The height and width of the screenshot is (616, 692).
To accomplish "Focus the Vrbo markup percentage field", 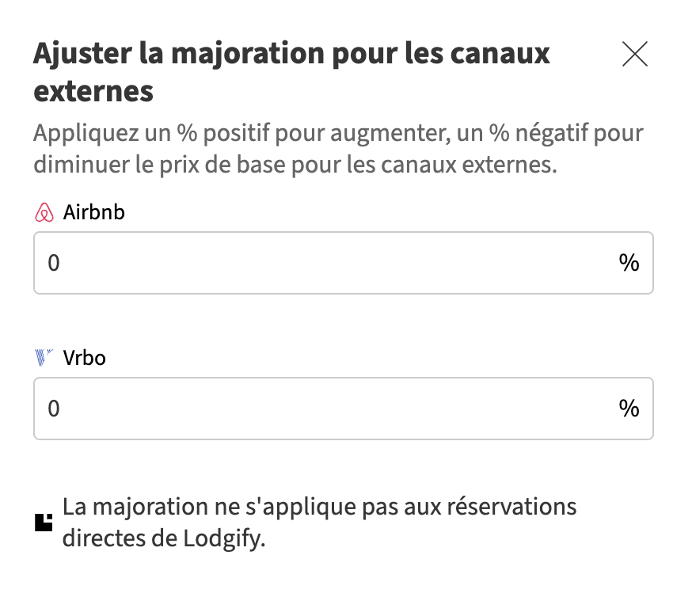I will pos(317,409).
